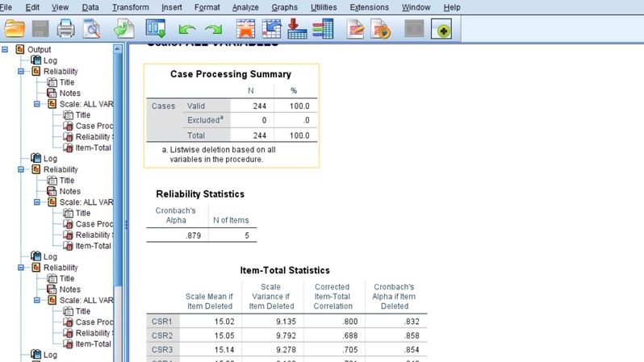644x362 pixels.
Task: Click the outline pane scroll-up arrow
Action: [118, 49]
